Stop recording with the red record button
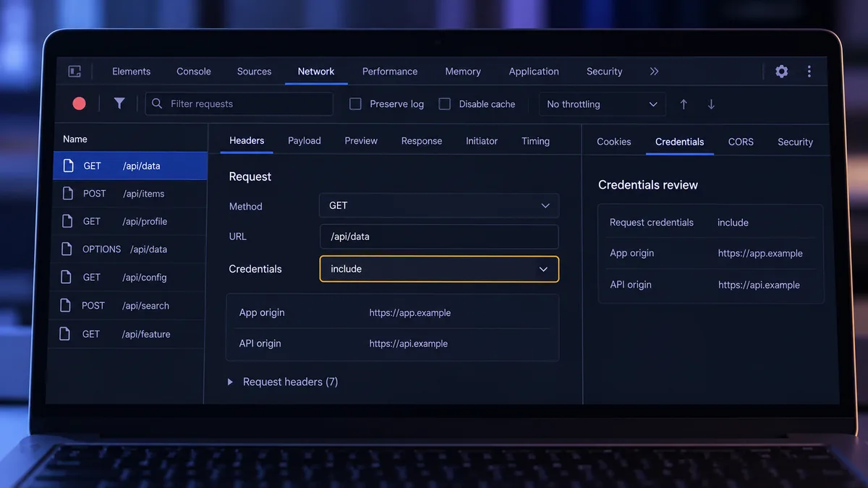The image size is (868, 488). click(80, 103)
